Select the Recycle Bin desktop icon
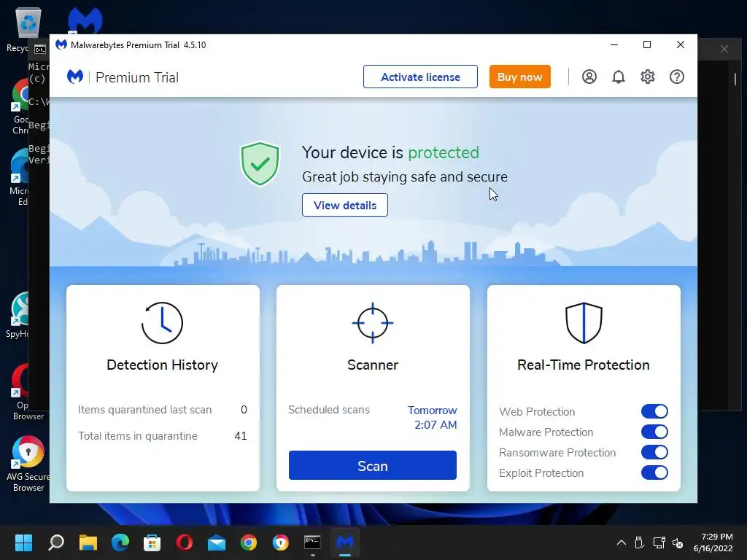The image size is (747, 560). pos(28,28)
